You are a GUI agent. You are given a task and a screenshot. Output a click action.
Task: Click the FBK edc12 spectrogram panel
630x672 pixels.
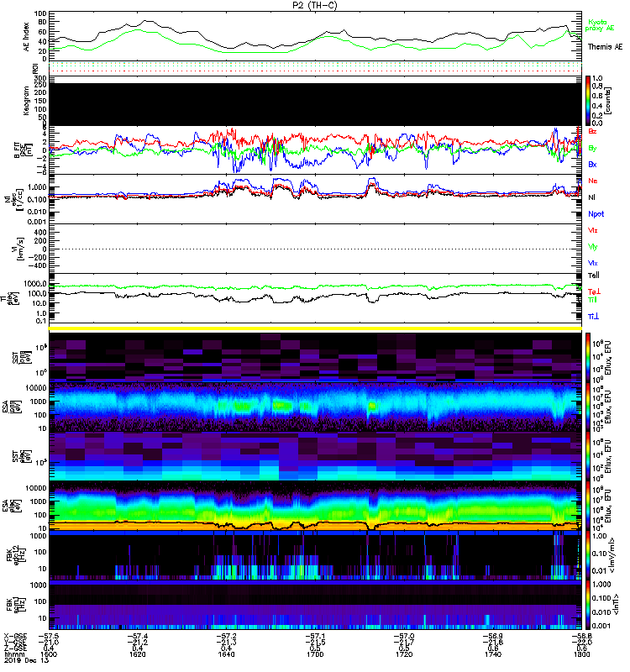[315, 555]
